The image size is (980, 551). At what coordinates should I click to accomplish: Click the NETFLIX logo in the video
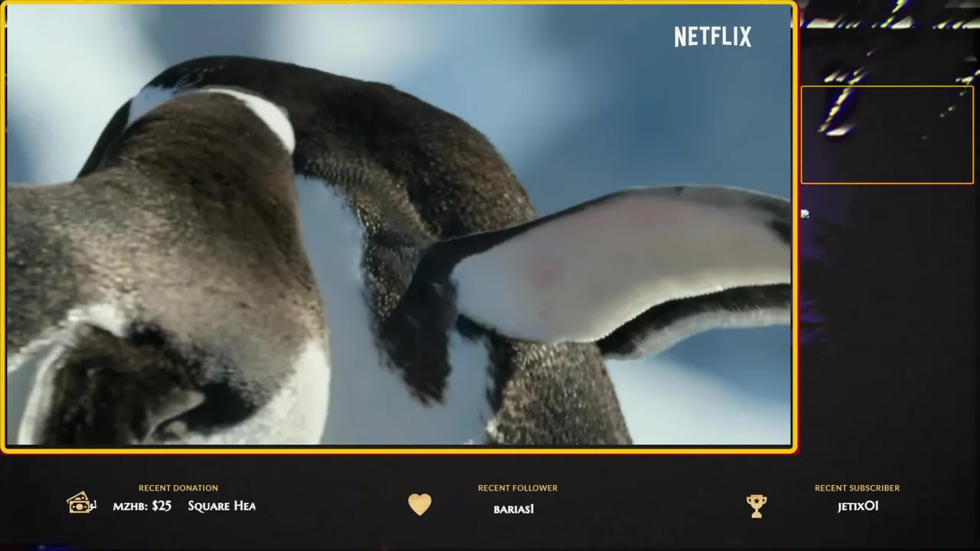coord(713,37)
